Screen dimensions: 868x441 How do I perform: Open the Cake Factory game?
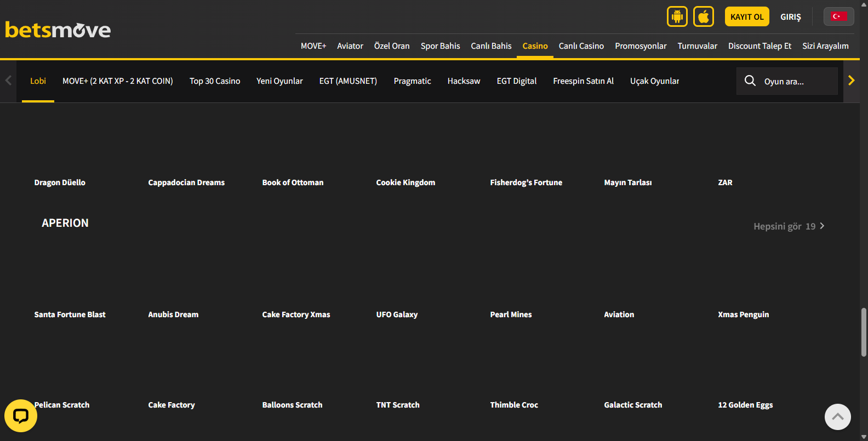[172, 405]
